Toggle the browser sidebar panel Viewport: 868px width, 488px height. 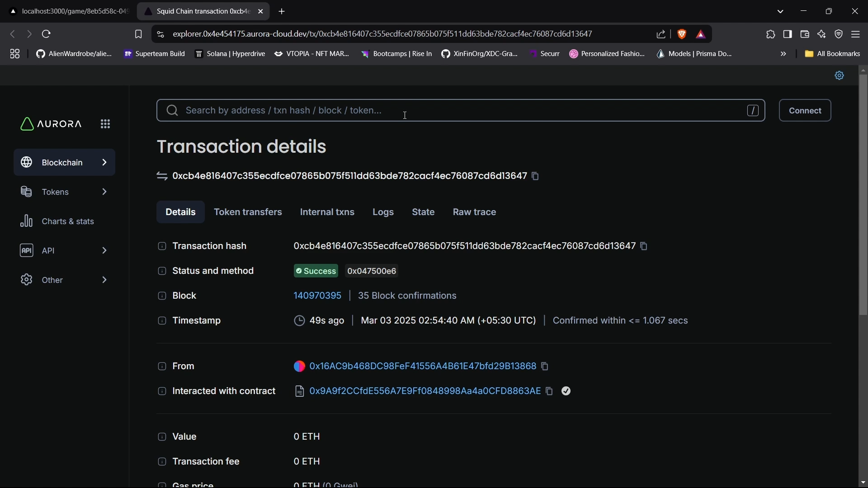788,34
